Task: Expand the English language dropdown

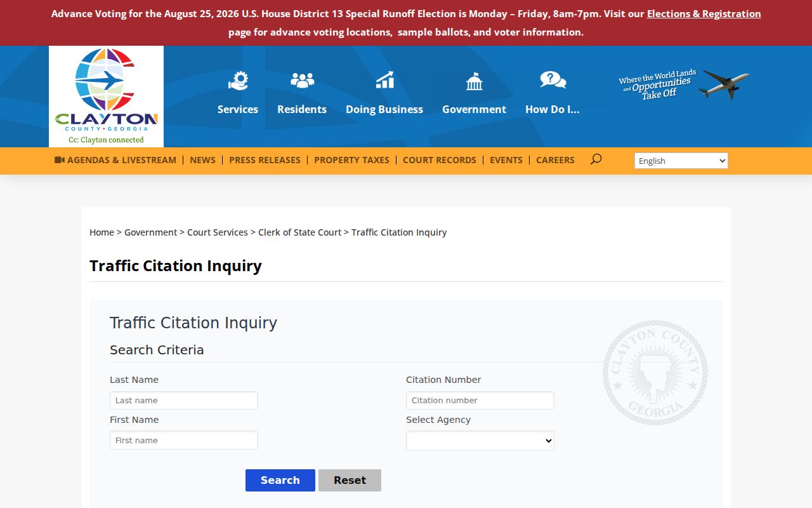Action: pyautogui.click(x=681, y=161)
